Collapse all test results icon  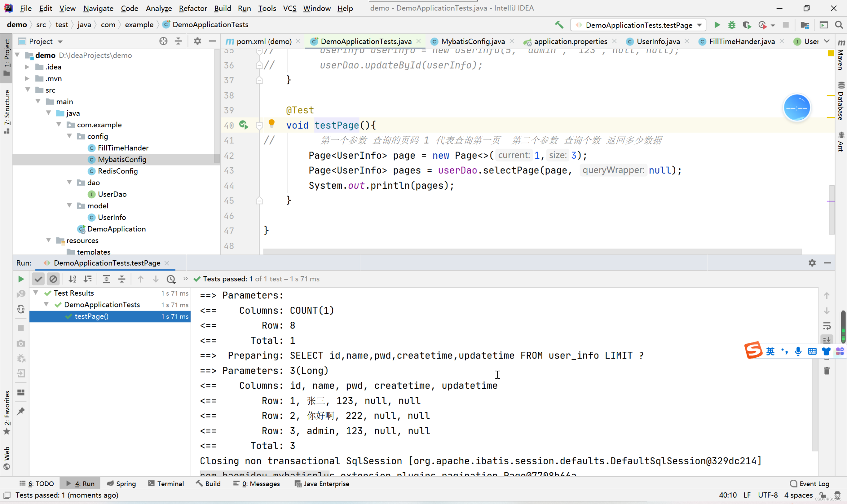pyautogui.click(x=122, y=279)
